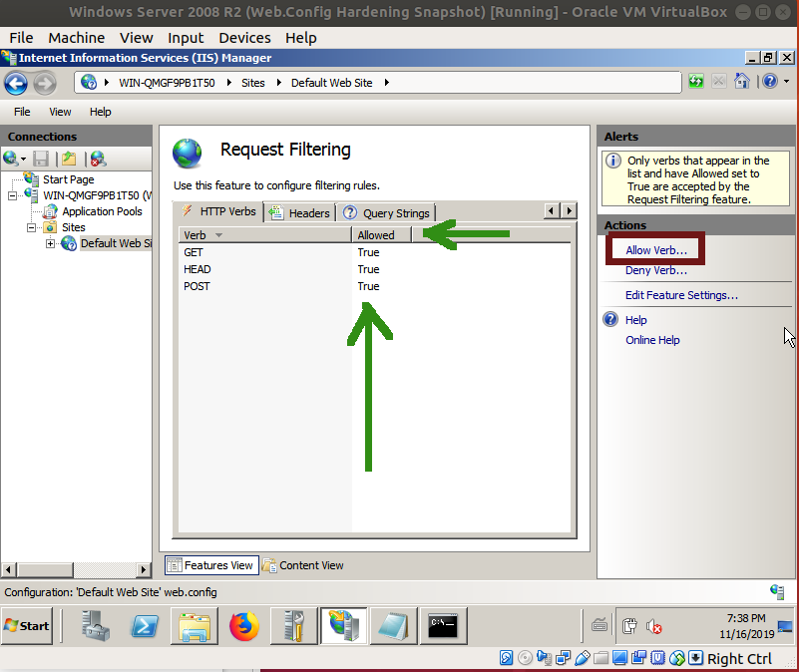Screen dimensions: 799x672
Task: Open Windows Explorer from the taskbar
Action: [195, 626]
